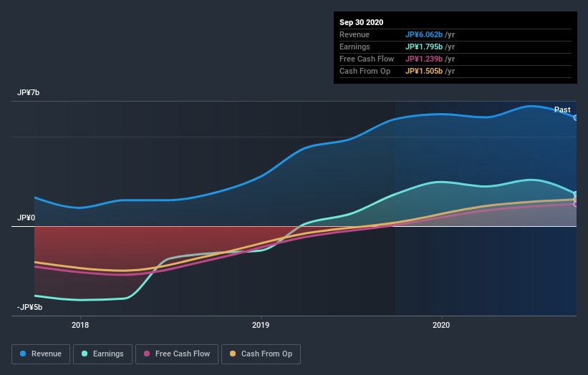
Task: Toggle the Free Cash Flow legend button
Action: click(x=177, y=354)
